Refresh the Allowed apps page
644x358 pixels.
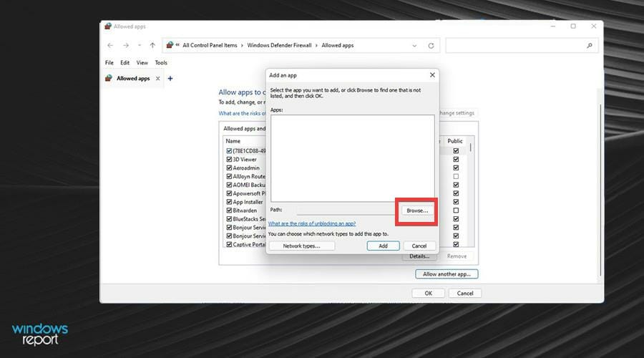[x=431, y=46]
